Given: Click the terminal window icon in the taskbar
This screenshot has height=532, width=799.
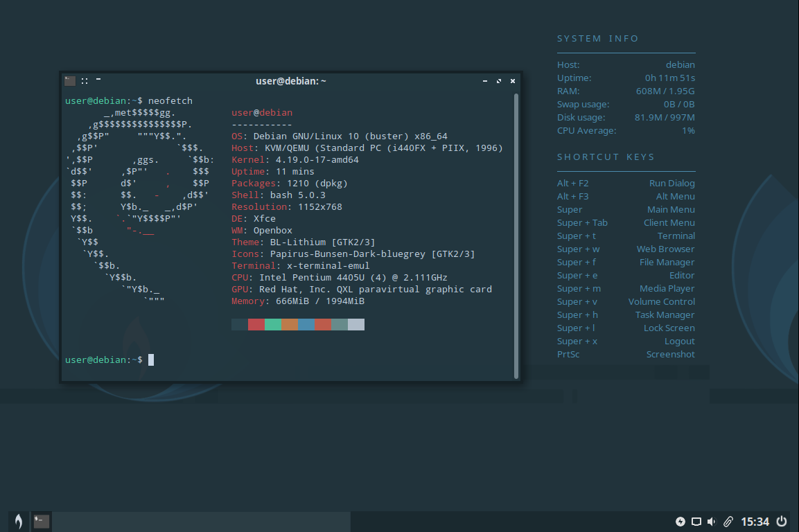Looking at the screenshot, I should click(41, 521).
